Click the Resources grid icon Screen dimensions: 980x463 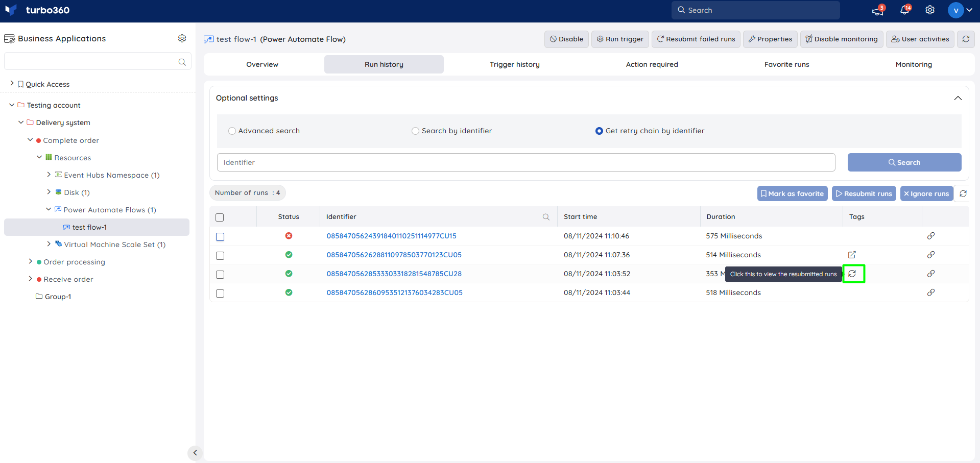pos(49,157)
